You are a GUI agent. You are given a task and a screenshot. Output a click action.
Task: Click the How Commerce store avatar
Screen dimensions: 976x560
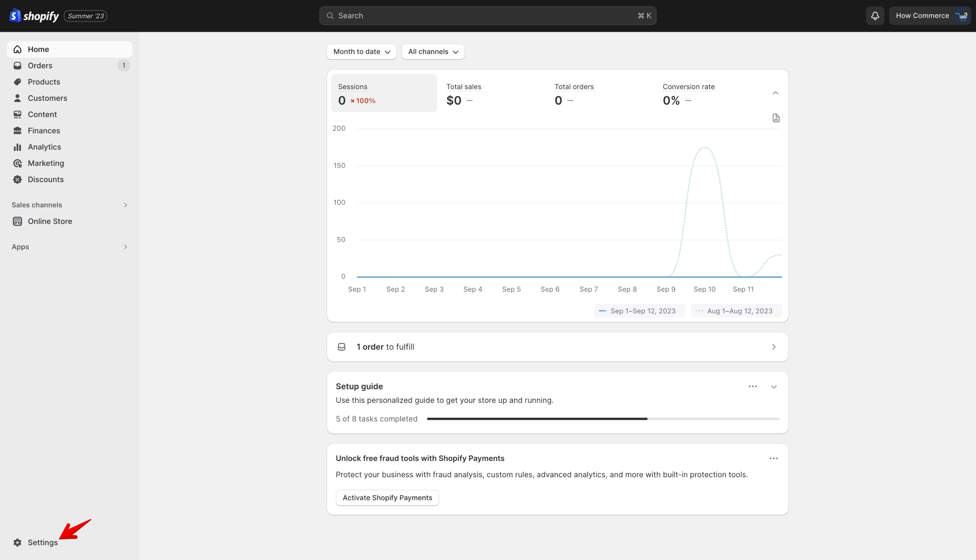click(962, 16)
